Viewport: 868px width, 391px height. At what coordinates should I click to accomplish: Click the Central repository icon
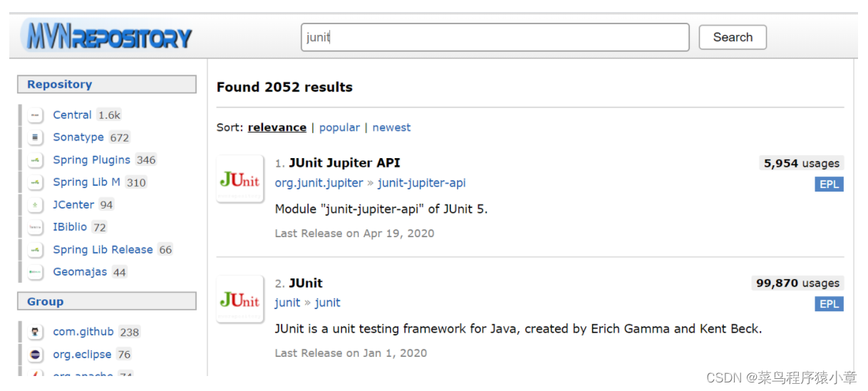[x=36, y=115]
